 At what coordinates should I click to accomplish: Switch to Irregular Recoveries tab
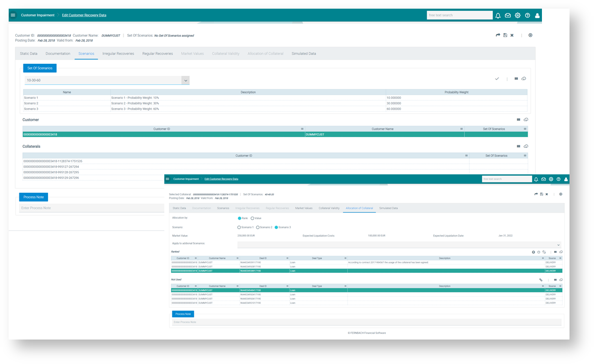118,54
